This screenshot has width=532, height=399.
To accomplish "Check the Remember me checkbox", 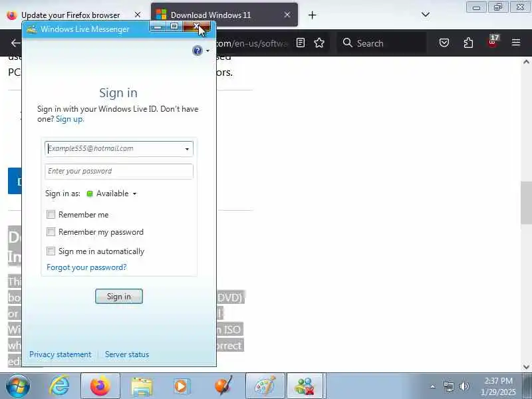I will coord(51,214).
